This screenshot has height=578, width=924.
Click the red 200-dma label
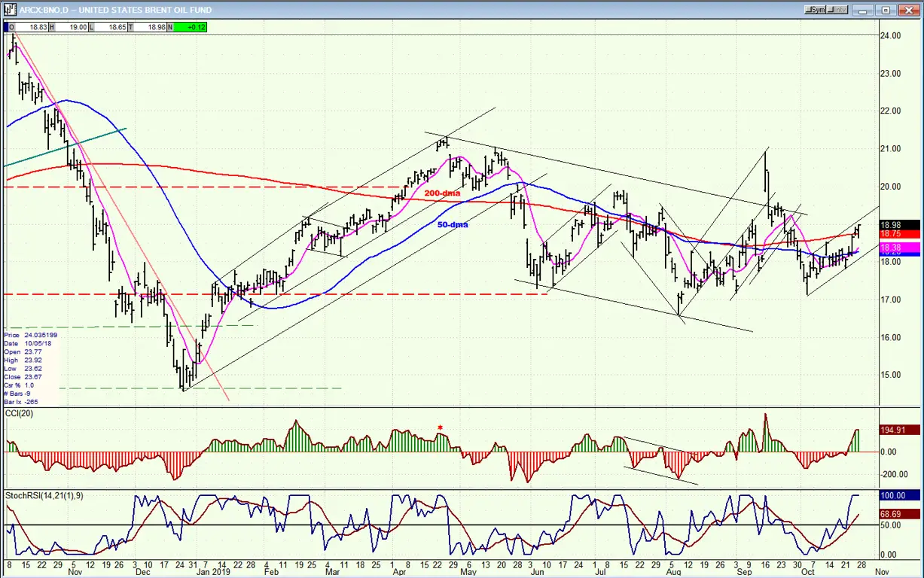pos(442,193)
